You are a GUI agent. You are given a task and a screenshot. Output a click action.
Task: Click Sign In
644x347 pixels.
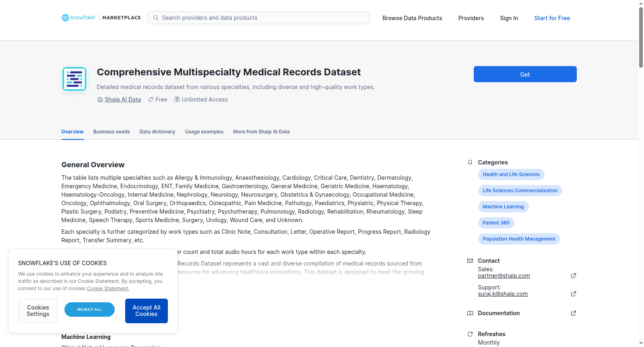click(x=509, y=18)
